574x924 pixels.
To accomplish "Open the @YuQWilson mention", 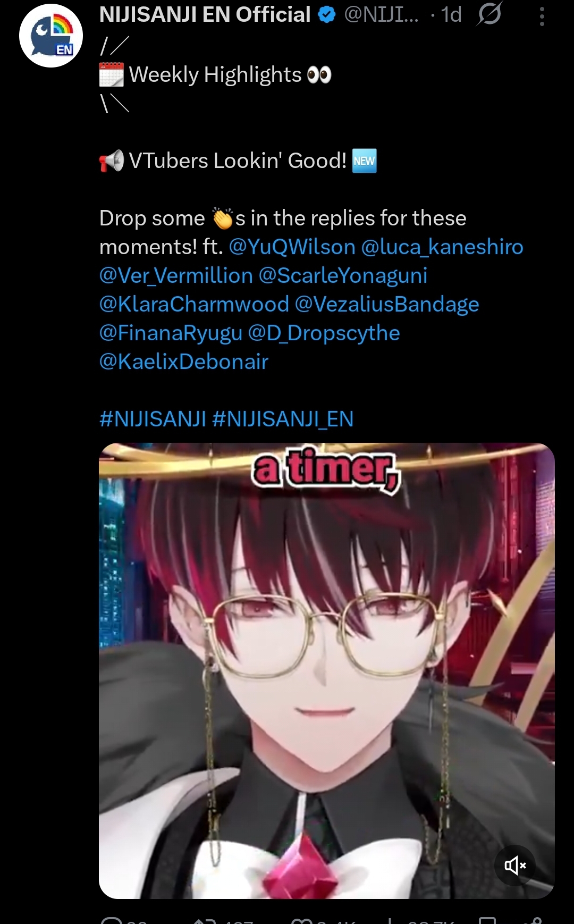I will pyautogui.click(x=292, y=247).
